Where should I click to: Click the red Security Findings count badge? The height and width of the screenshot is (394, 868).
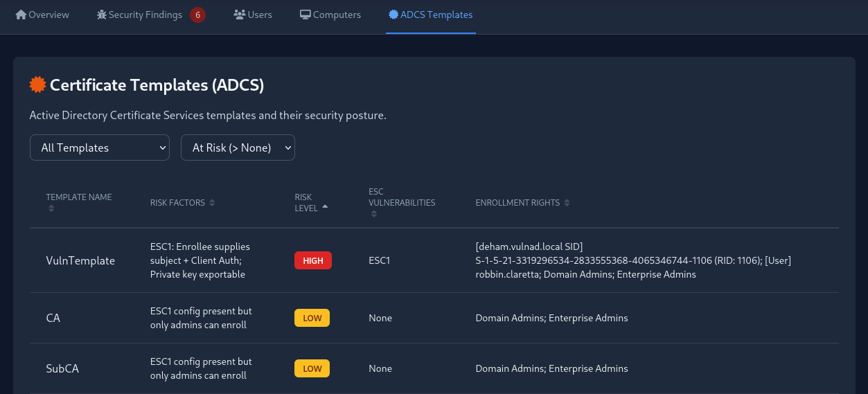click(x=197, y=15)
